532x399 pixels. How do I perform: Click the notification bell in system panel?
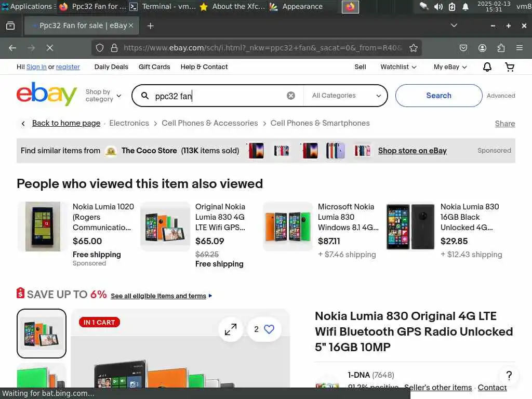point(465,6)
